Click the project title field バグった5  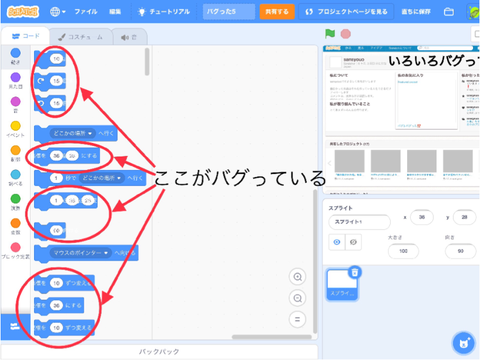pyautogui.click(x=229, y=12)
